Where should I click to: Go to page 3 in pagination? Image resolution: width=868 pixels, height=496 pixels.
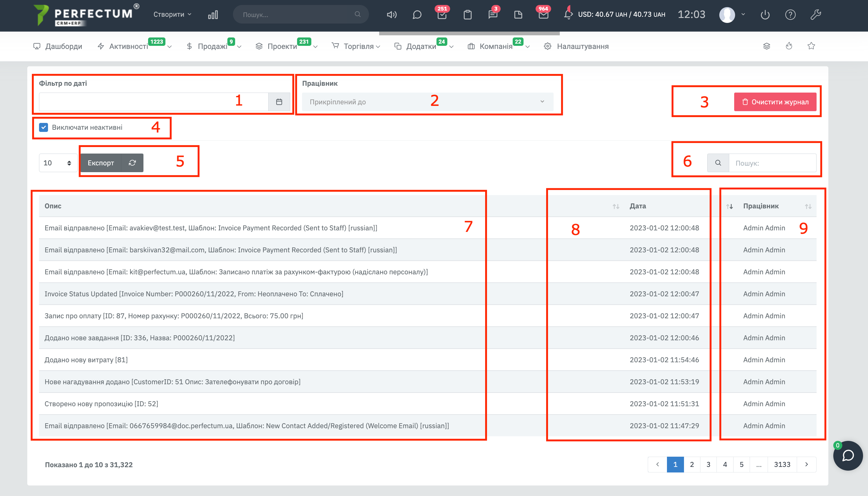pyautogui.click(x=708, y=464)
